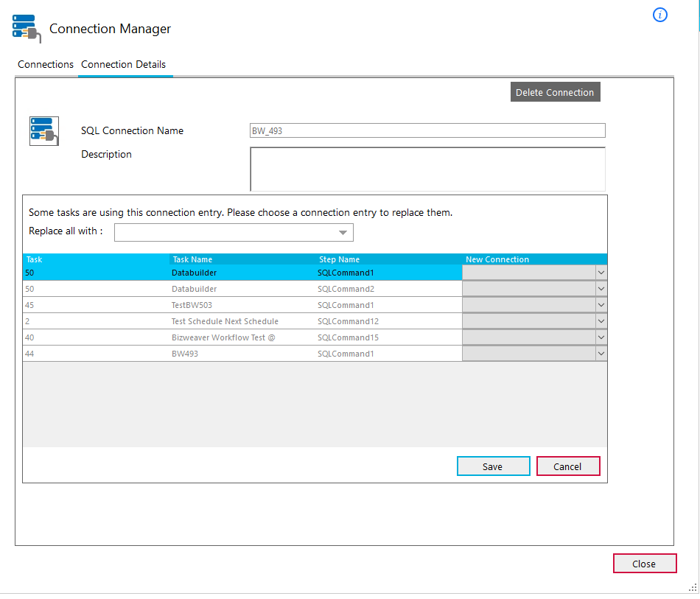Click the SQL connection icon beside name field

(x=44, y=131)
